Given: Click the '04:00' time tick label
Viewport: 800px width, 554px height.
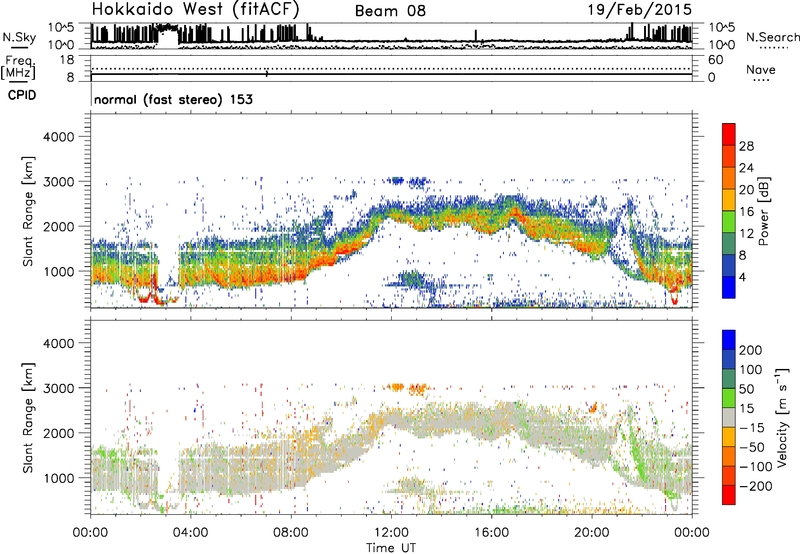Looking at the screenshot, I should point(191,533).
